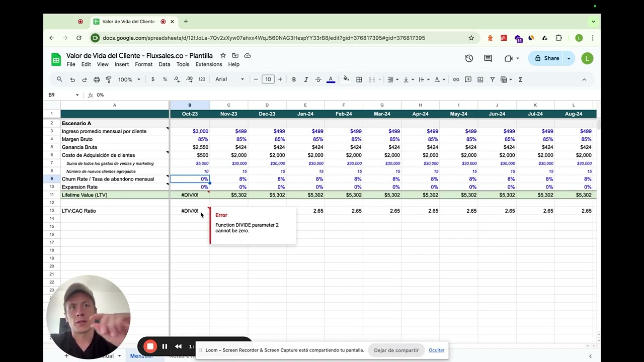
Task: Toggle strikethrough formatting
Action: (x=318, y=79)
